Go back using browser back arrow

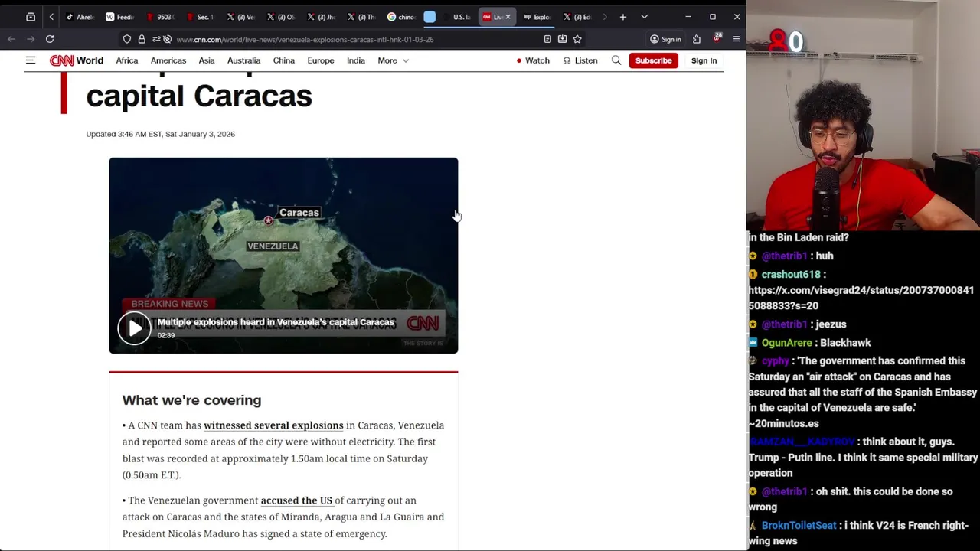tap(11, 39)
